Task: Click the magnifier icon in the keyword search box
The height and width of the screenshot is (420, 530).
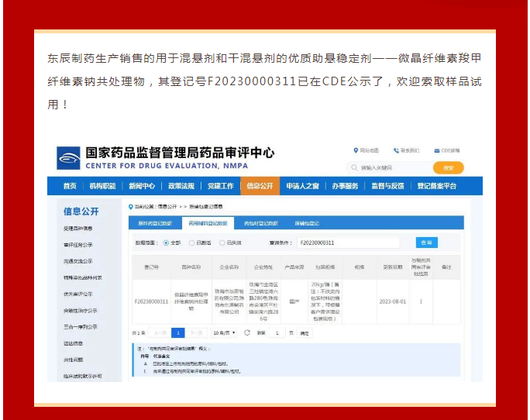Action: [x=354, y=167]
